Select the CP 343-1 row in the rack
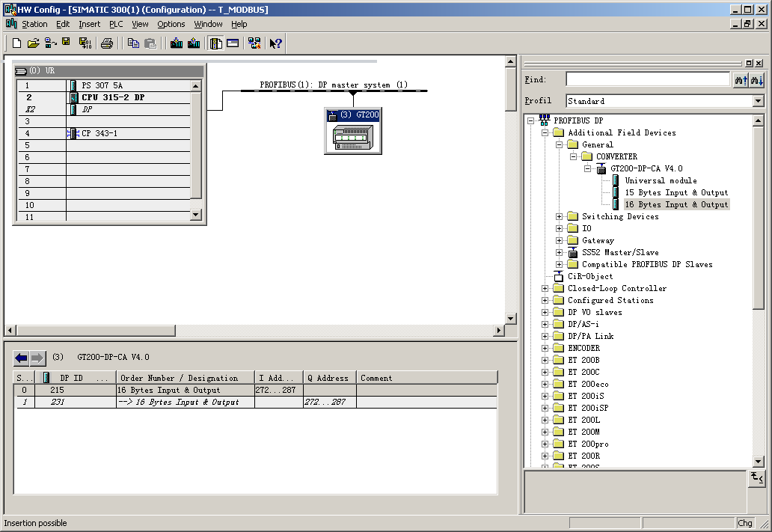 [104, 133]
